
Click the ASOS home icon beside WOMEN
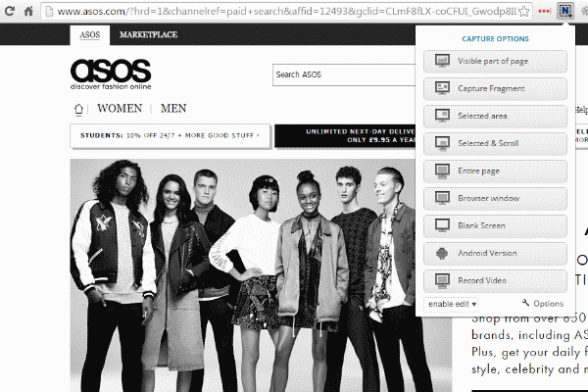tap(78, 109)
